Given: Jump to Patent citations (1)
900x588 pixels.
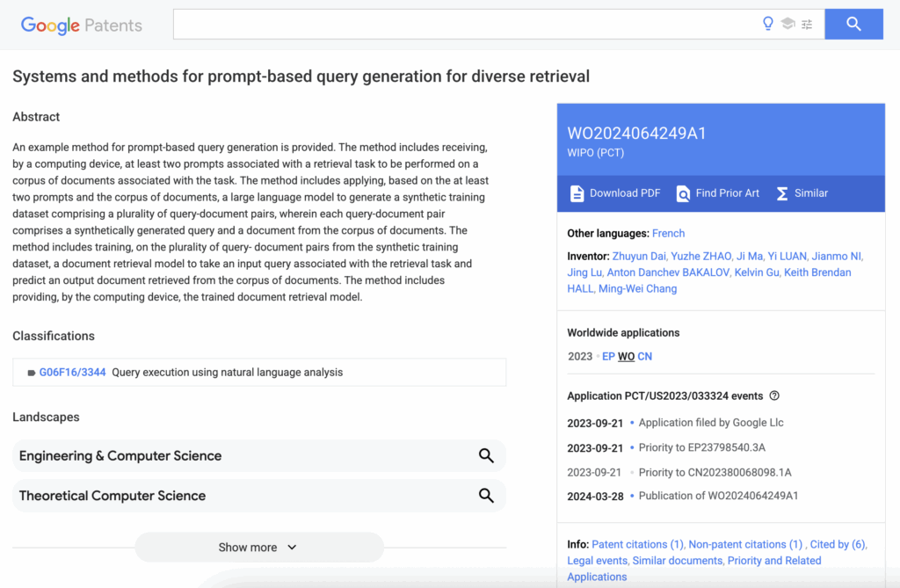Looking at the screenshot, I should coord(637,545).
